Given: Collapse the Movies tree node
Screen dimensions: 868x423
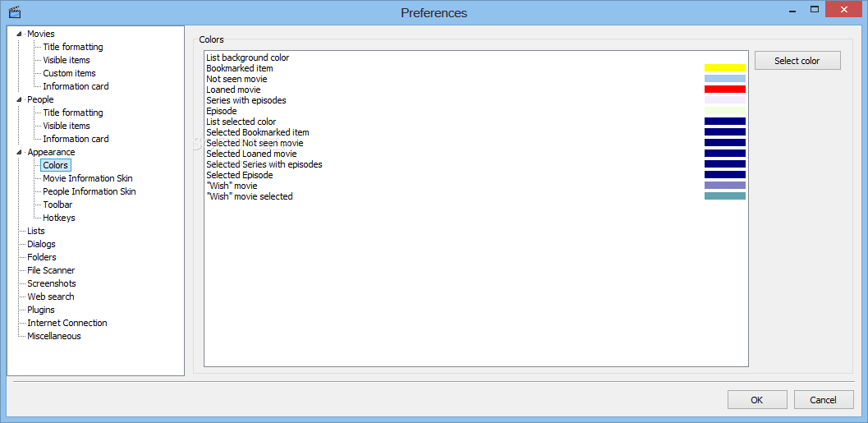Looking at the screenshot, I should coord(20,34).
